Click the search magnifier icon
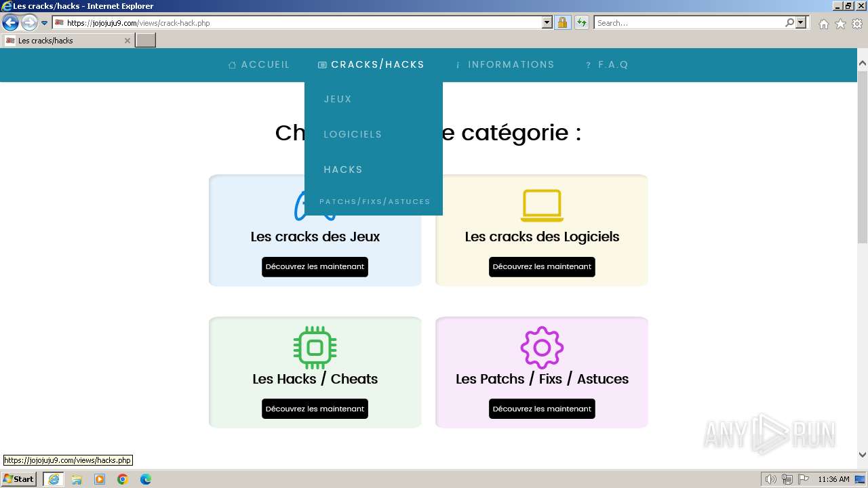 (789, 23)
